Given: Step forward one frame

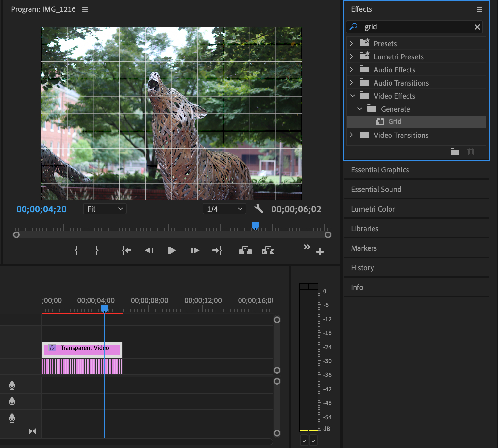Looking at the screenshot, I should click(195, 250).
